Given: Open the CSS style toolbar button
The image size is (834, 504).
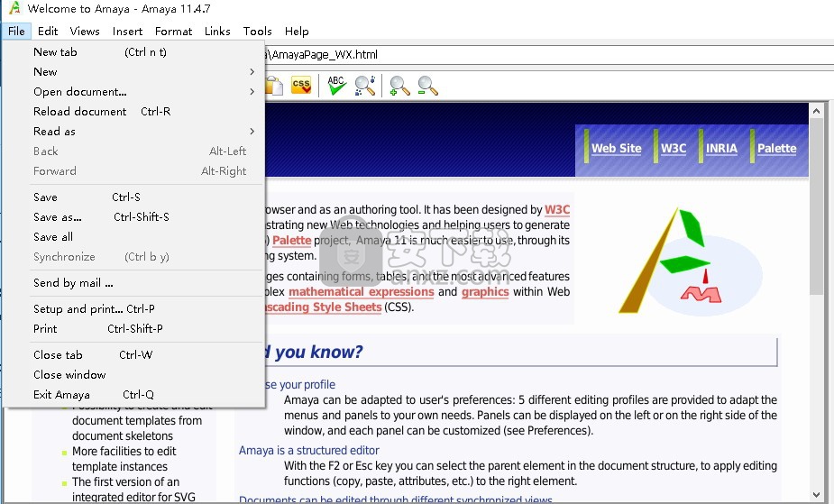Looking at the screenshot, I should pyautogui.click(x=301, y=85).
